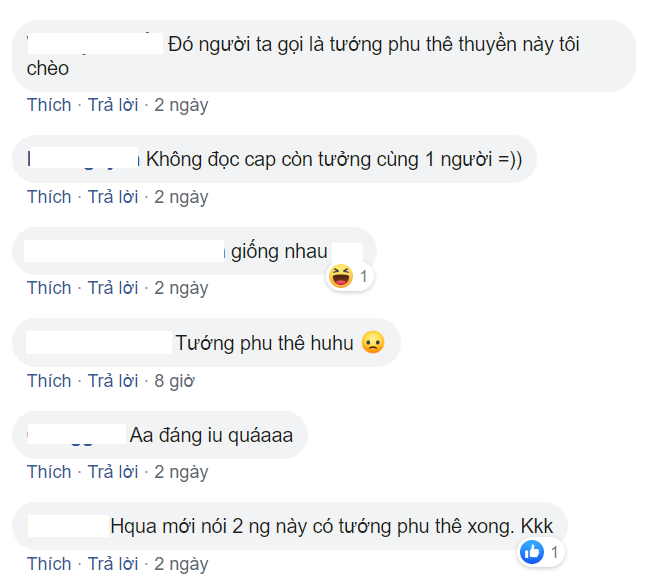The width and height of the screenshot is (657, 587).
Task: Open '2 ngày' timestamp under 'Hqua mới nói' comment
Action: [181, 564]
